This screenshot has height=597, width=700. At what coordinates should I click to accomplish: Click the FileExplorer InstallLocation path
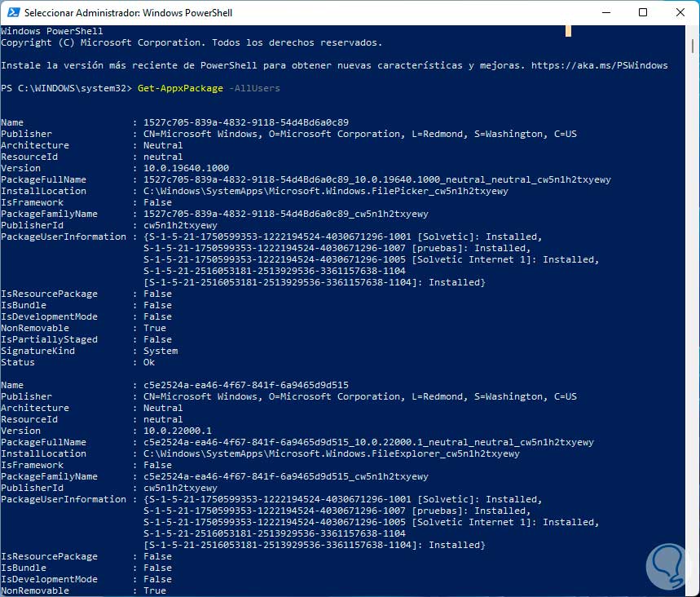331,453
